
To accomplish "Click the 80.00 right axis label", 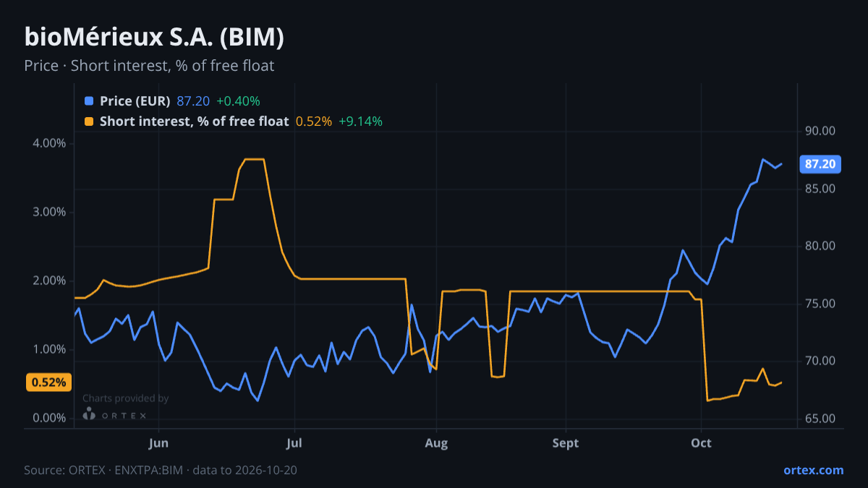I will (x=820, y=246).
